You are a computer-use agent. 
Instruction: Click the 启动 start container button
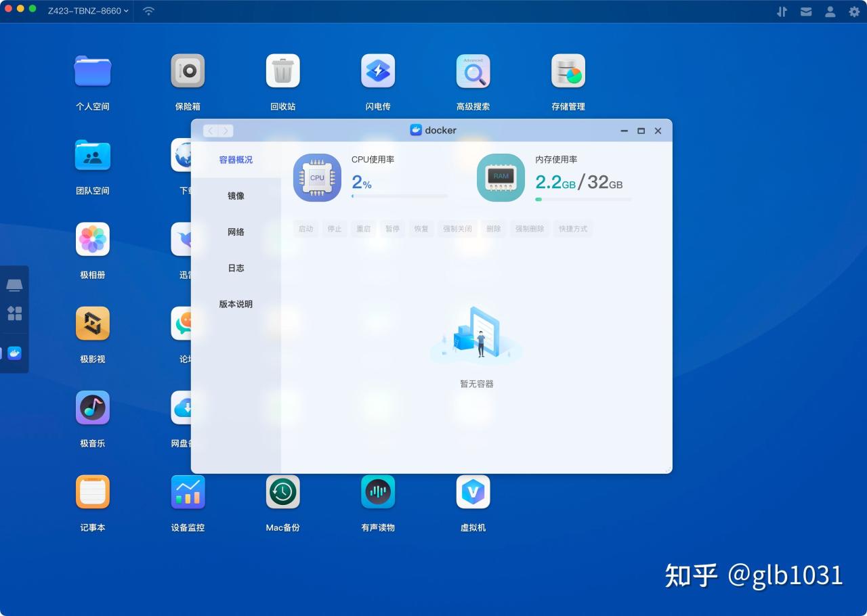tap(305, 228)
